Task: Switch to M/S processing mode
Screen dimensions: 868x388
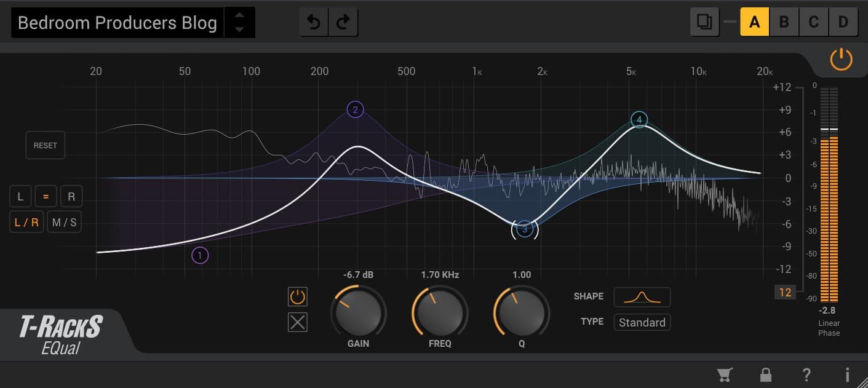Action: (65, 222)
